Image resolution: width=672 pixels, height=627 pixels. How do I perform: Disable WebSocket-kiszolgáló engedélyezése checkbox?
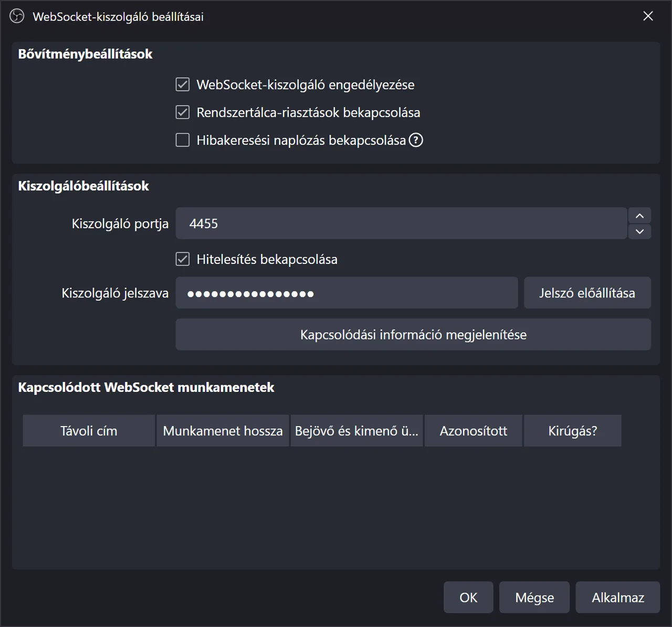pos(183,84)
